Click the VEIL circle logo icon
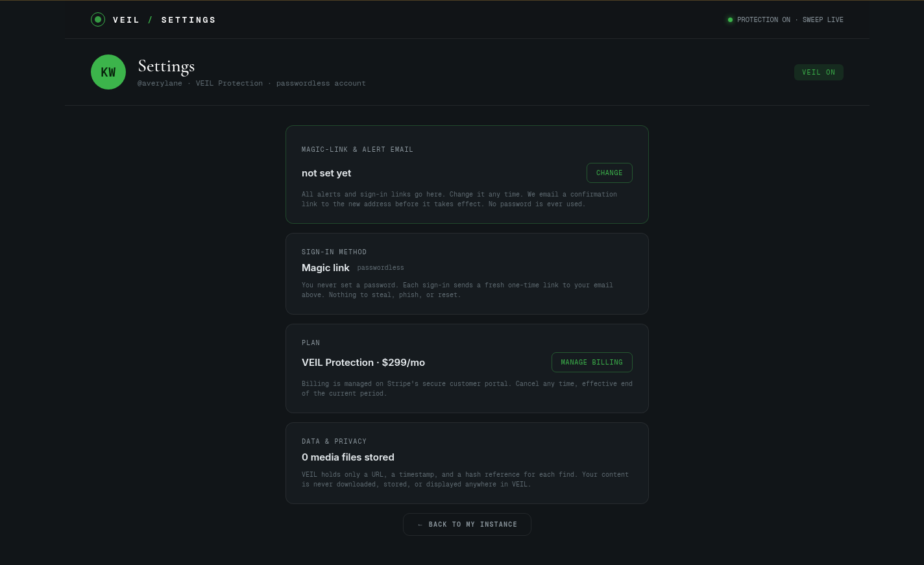The width and height of the screenshot is (924, 565). tap(98, 19)
